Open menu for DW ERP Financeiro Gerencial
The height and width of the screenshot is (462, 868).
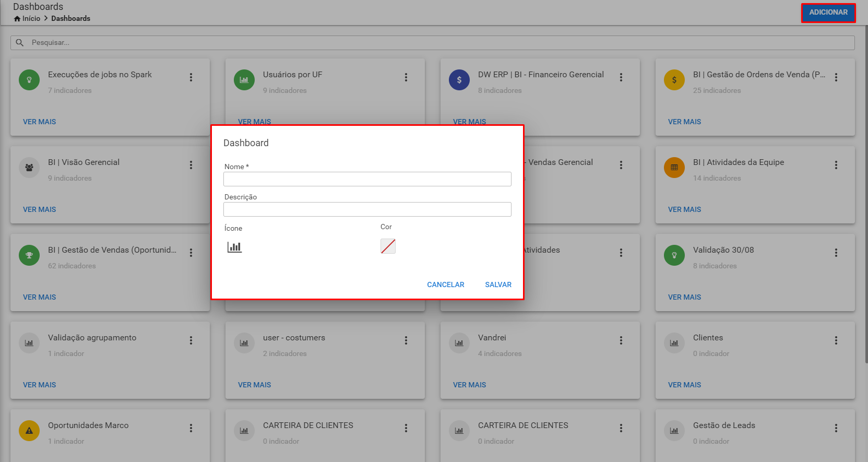pyautogui.click(x=621, y=77)
